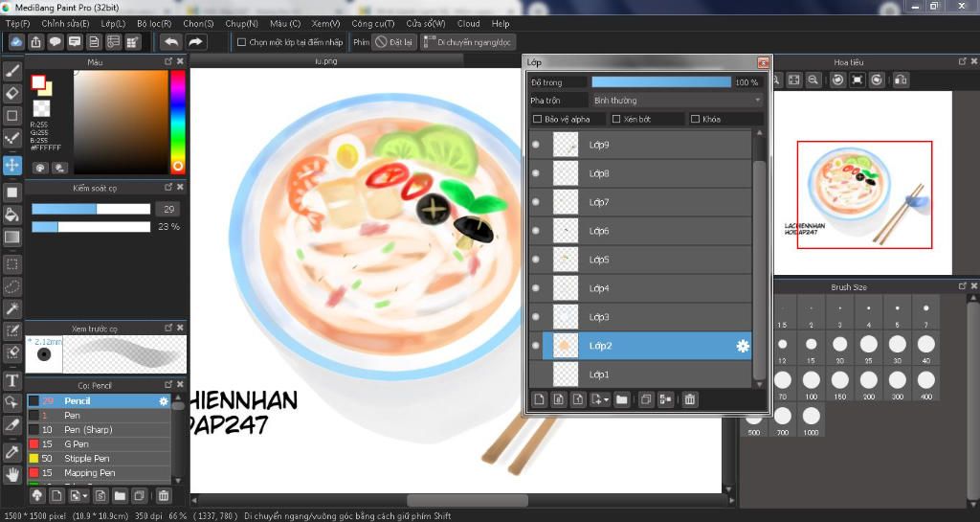Open the Lớp(L) menu
The width and height of the screenshot is (980, 522).
pyautogui.click(x=113, y=24)
